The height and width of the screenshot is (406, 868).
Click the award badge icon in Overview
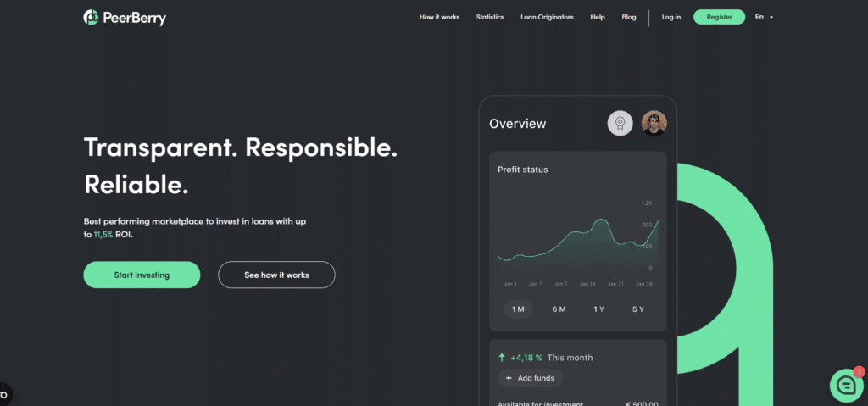tap(620, 124)
